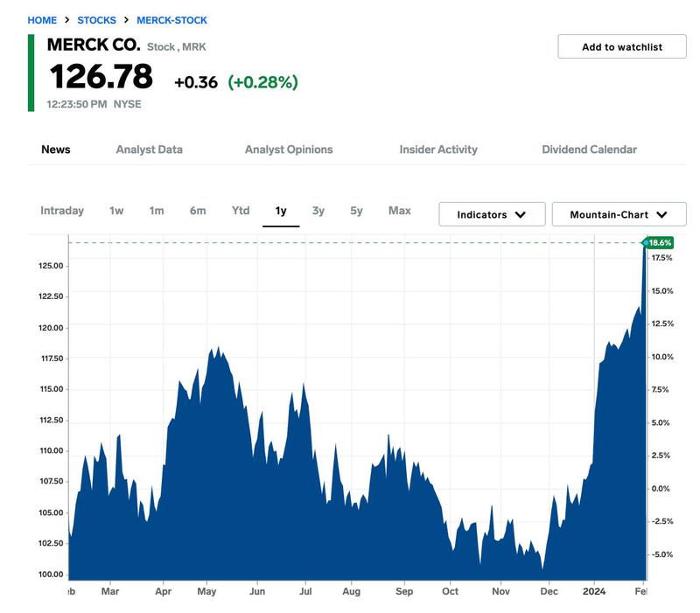Select the Max chart range

click(400, 211)
